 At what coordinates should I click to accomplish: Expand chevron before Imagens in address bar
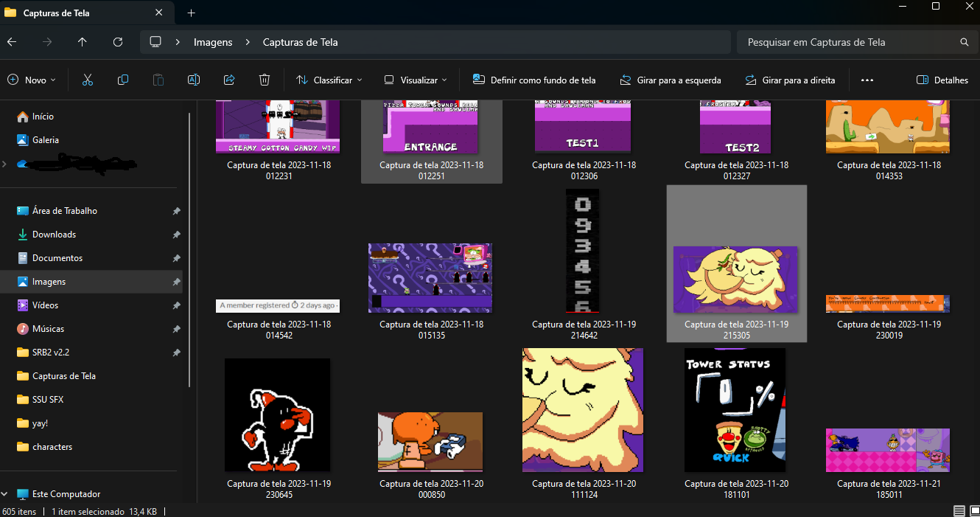(178, 42)
